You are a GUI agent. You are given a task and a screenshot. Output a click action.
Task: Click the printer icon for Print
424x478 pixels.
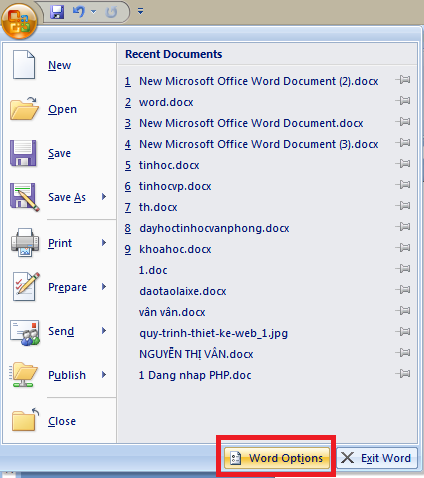[x=25, y=242]
